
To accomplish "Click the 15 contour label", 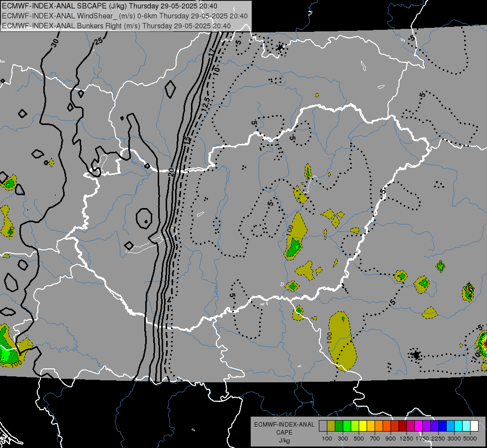I will 187,140.
